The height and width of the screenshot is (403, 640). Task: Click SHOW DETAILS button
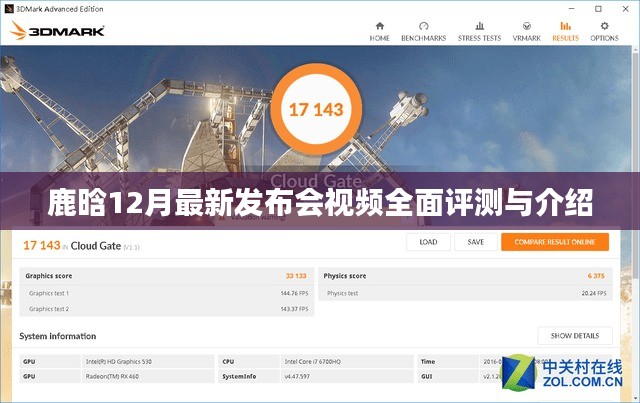pos(575,336)
